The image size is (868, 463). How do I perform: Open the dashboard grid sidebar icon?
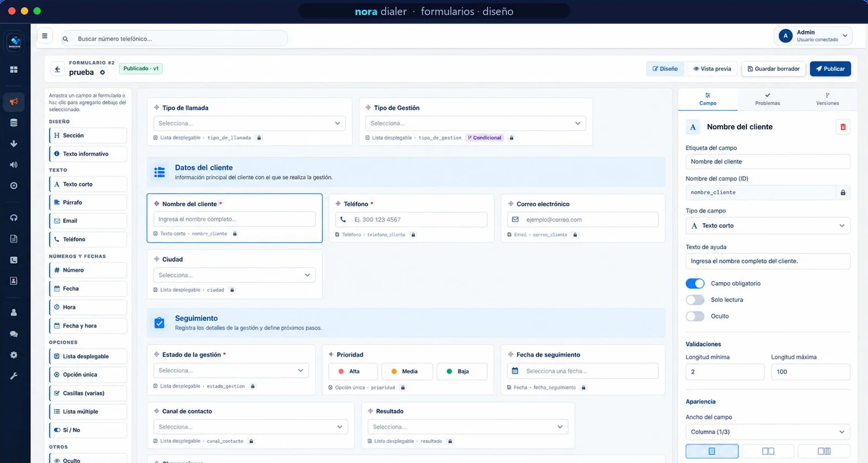[x=14, y=69]
